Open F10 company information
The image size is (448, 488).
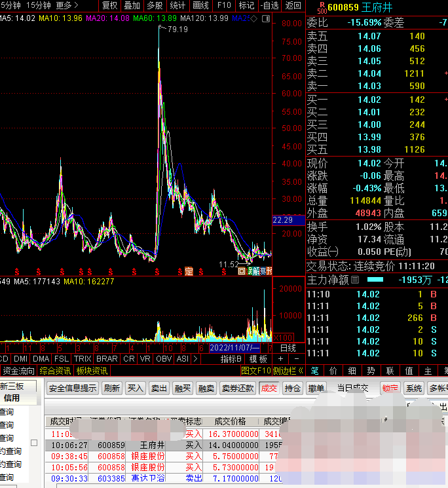(224, 5)
